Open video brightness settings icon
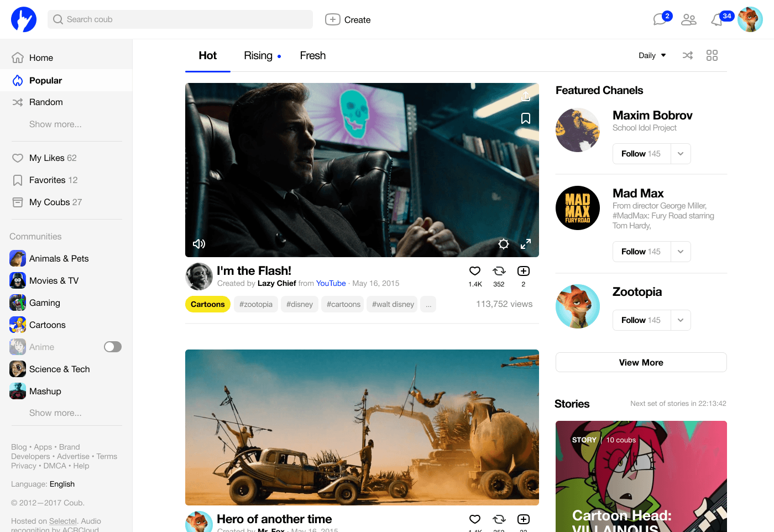The width and height of the screenshot is (774, 532). click(504, 244)
